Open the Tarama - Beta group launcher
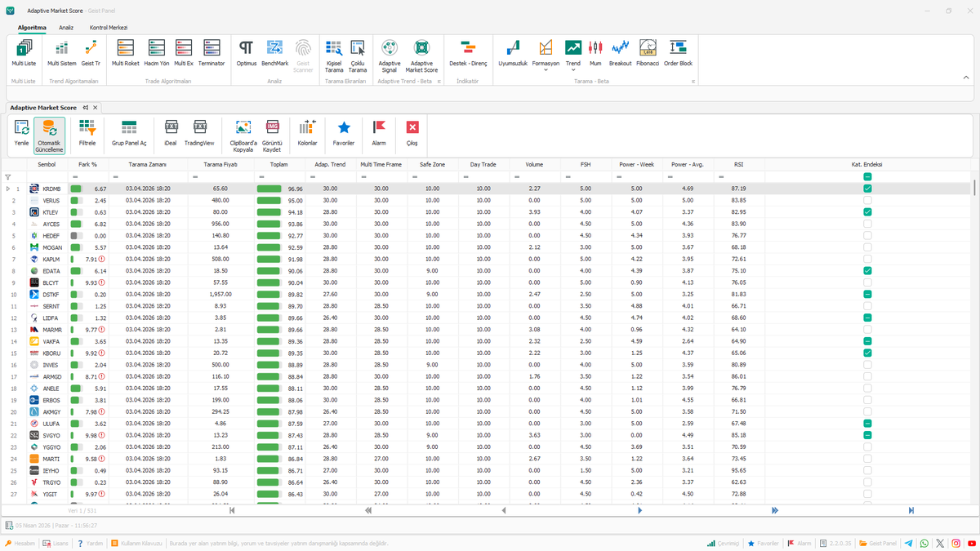Screen dimensions: 980x551 tap(693, 82)
